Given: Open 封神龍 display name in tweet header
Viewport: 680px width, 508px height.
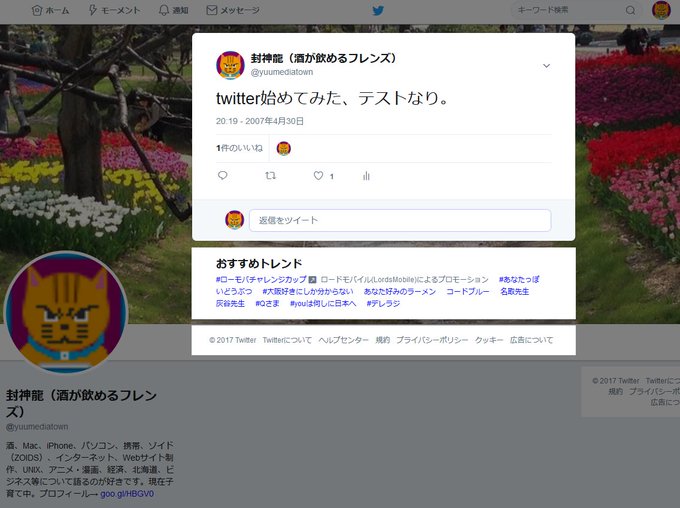Looking at the screenshot, I should [x=324, y=58].
